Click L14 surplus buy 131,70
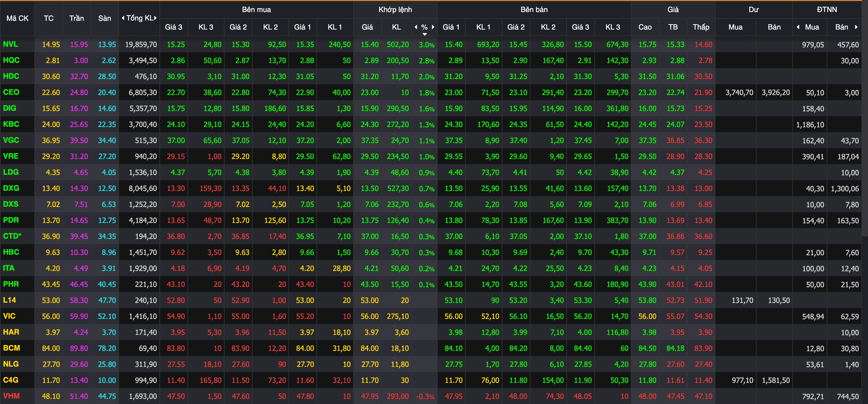The width and height of the screenshot is (868, 404). (742, 301)
